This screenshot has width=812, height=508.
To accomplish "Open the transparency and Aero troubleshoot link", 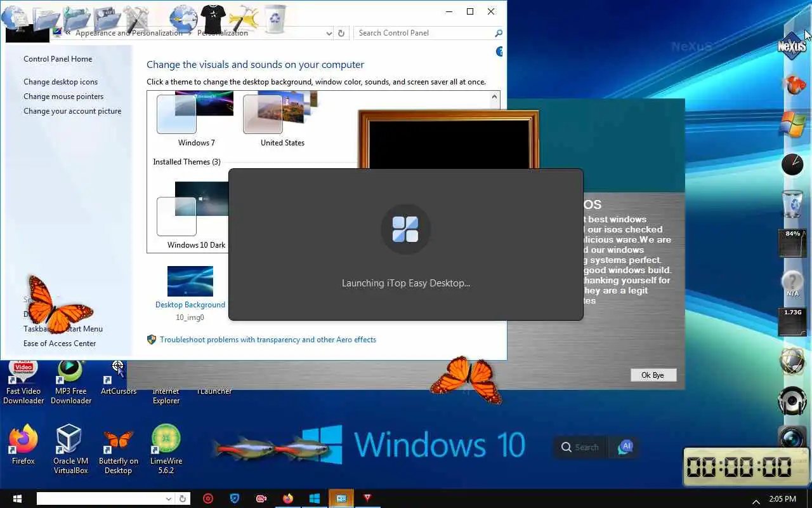I will 268,340.
